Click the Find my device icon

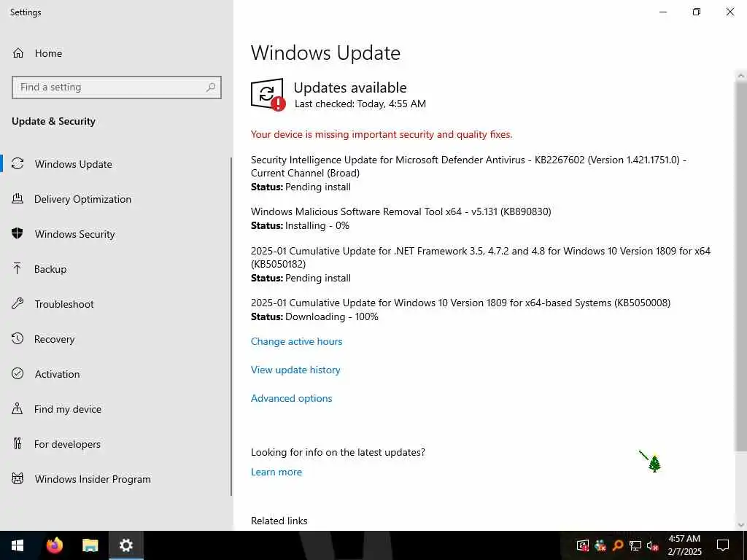(18, 408)
